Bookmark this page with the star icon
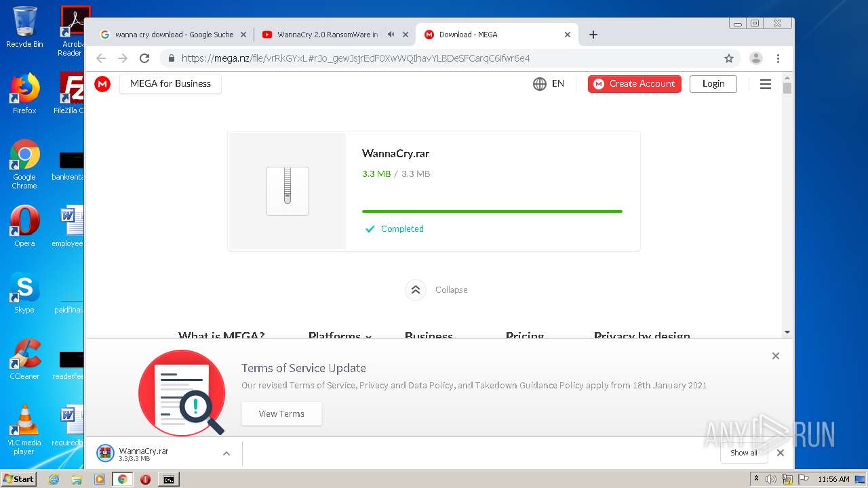Screen dimensions: 868x488 pyautogui.click(x=729, y=58)
